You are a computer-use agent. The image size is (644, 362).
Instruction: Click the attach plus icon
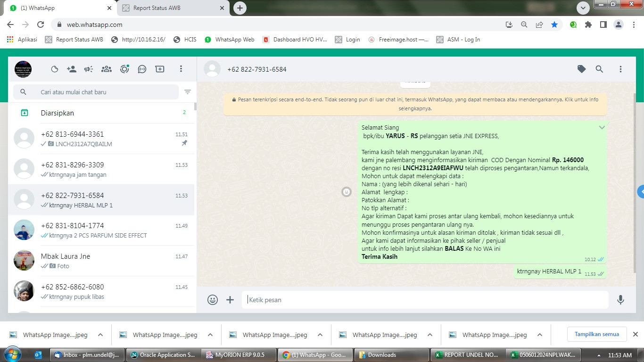point(230,300)
